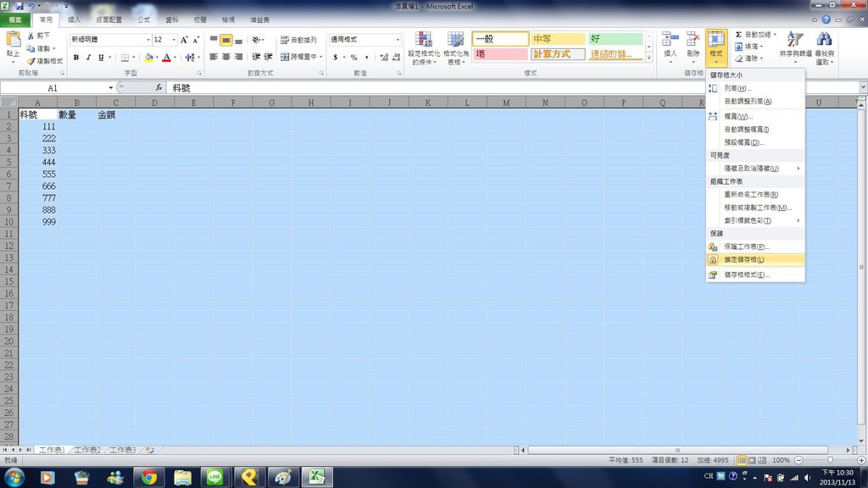Toggle Underline formatting
This screenshot has height=488, width=868.
[x=101, y=57]
